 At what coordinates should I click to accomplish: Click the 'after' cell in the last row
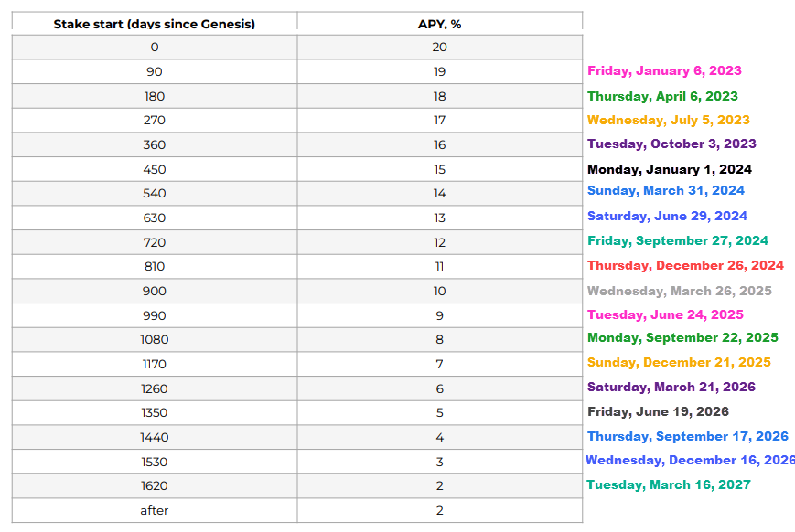click(x=154, y=510)
